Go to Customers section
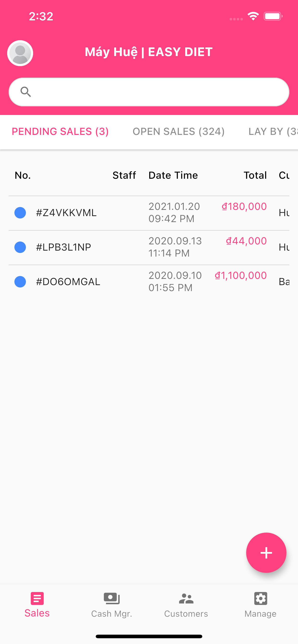The height and width of the screenshot is (644, 298). 186,604
